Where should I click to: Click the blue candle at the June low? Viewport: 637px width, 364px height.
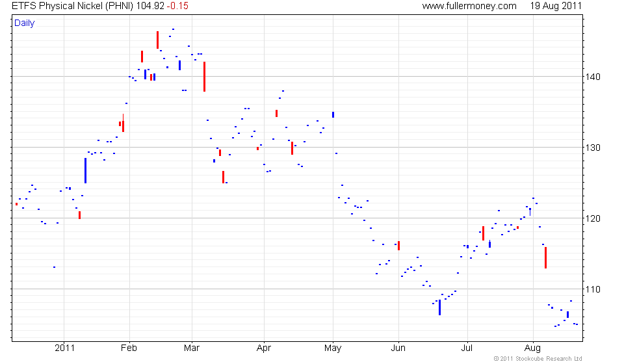click(439, 307)
